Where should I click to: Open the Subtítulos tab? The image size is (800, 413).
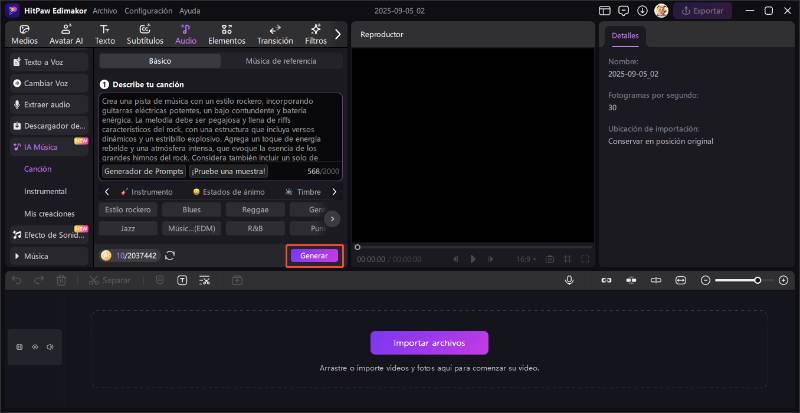pos(145,35)
